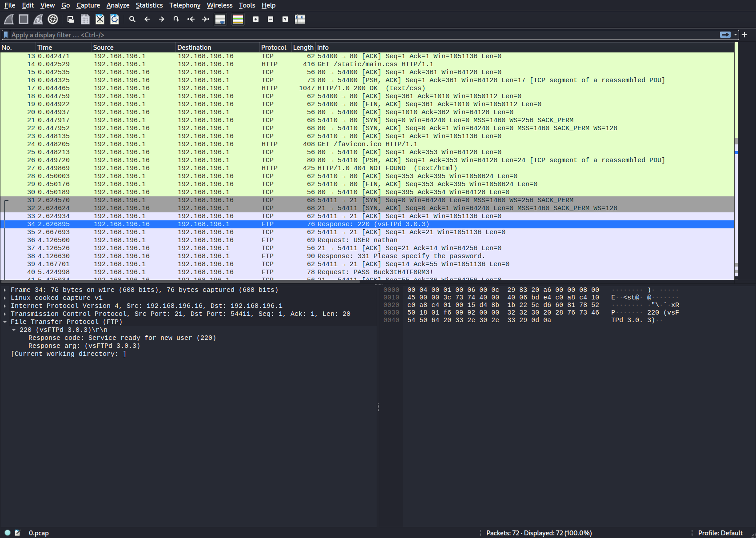Select packet 40 PASS Buck3tH4TF0RM3! request
Viewport: 756px width, 538px height.
pyautogui.click(x=367, y=272)
